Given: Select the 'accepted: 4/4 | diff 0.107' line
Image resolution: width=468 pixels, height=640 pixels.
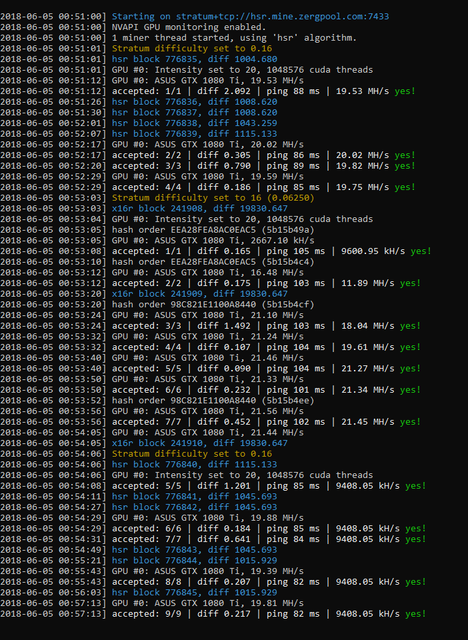Looking at the screenshot, I should (x=211, y=347).
